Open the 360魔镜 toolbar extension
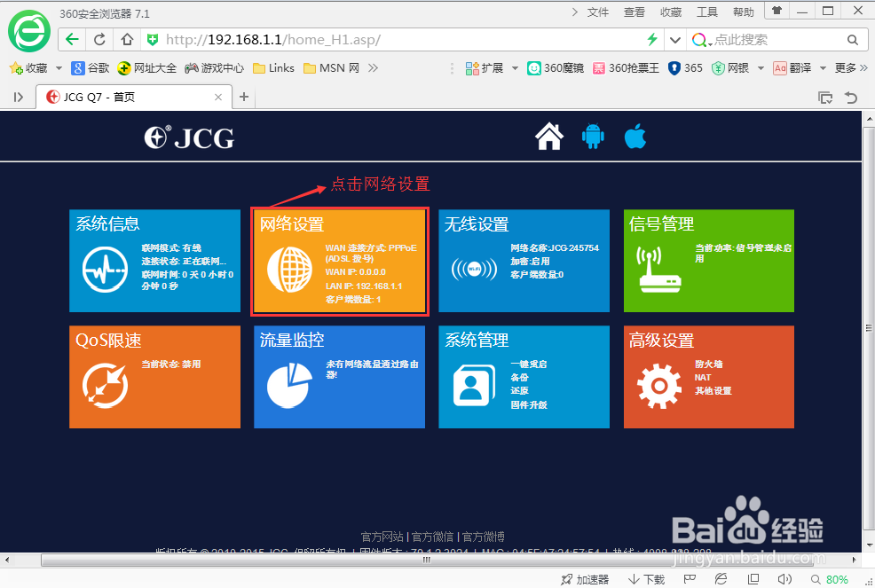 pyautogui.click(x=555, y=67)
